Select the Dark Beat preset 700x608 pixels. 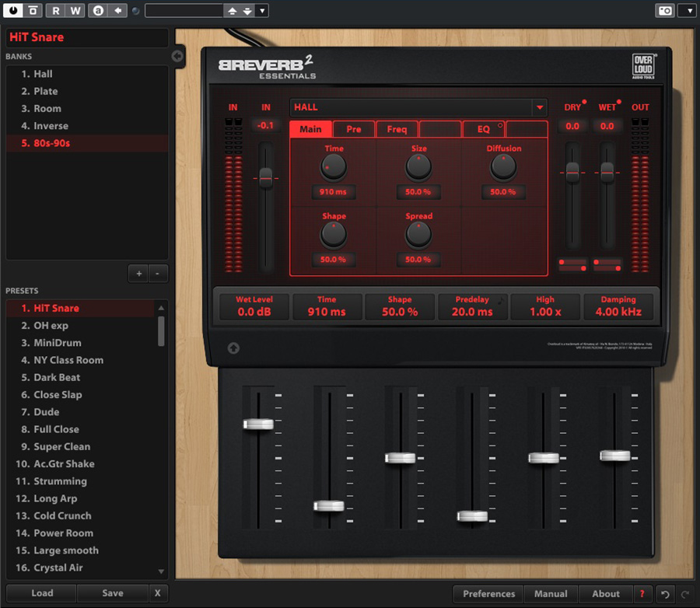click(x=57, y=378)
